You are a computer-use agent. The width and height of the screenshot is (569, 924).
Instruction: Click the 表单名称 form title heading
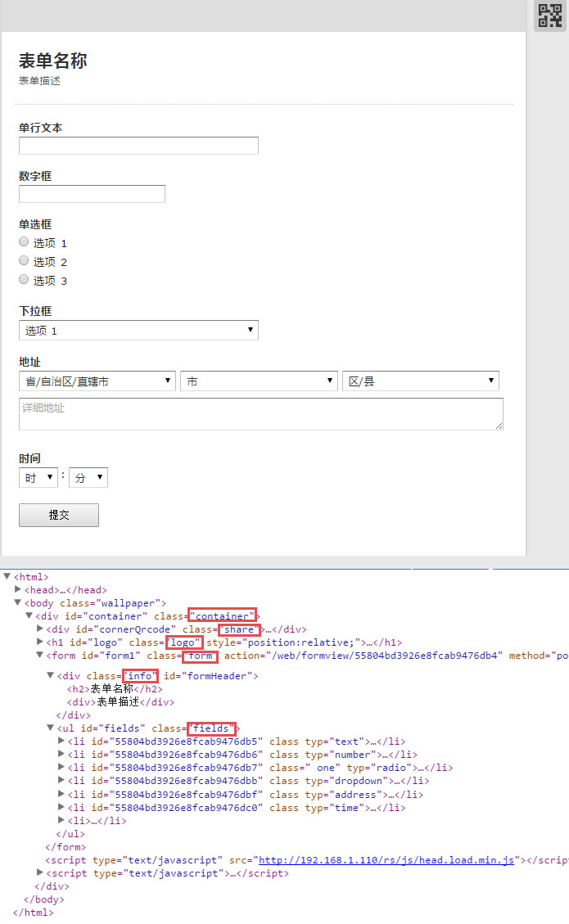pyautogui.click(x=53, y=61)
